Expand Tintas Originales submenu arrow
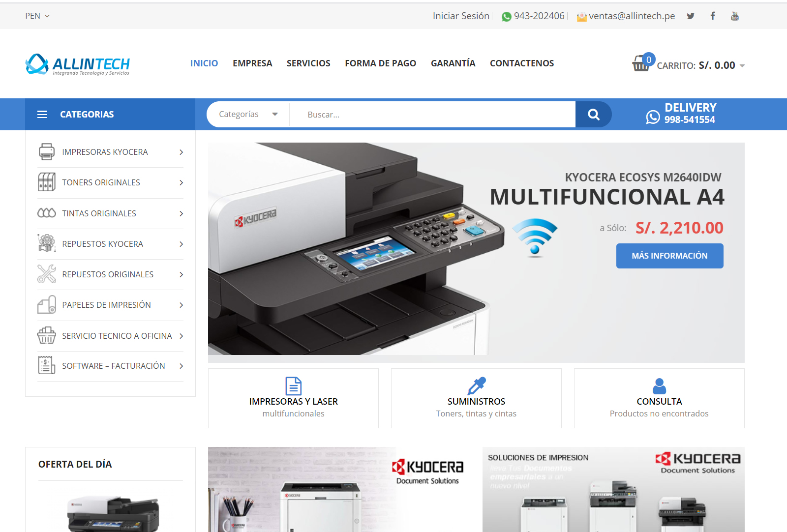Viewport: 787px width, 532px height. (x=182, y=213)
